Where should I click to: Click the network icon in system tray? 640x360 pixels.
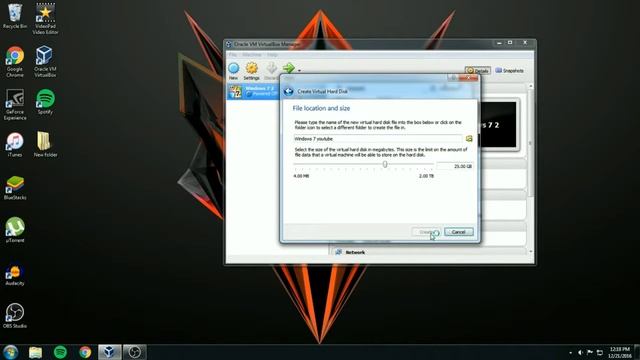pos(600,352)
